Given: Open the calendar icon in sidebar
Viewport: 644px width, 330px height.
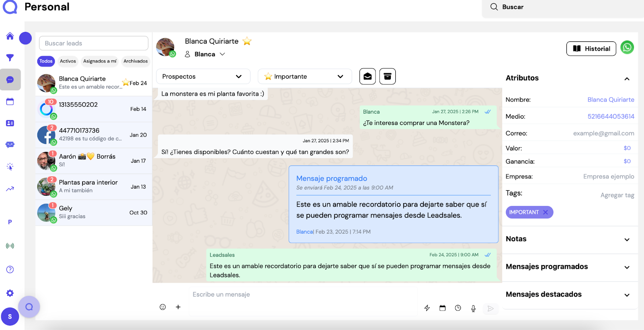Looking at the screenshot, I should pos(10,102).
